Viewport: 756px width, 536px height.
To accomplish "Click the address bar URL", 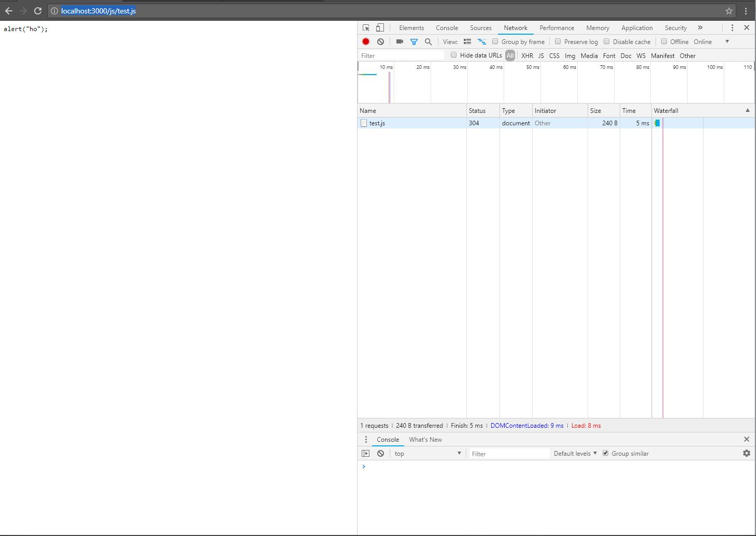I will 98,11.
